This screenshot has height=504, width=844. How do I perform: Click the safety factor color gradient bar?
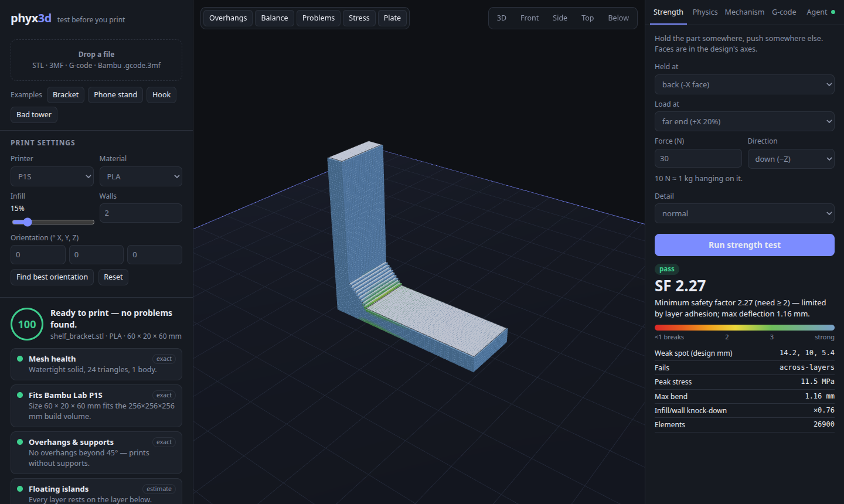pos(744,328)
